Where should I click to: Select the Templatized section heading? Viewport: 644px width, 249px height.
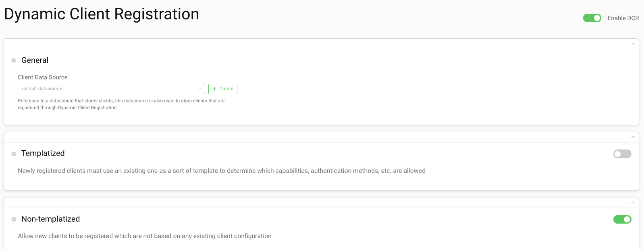(x=43, y=154)
